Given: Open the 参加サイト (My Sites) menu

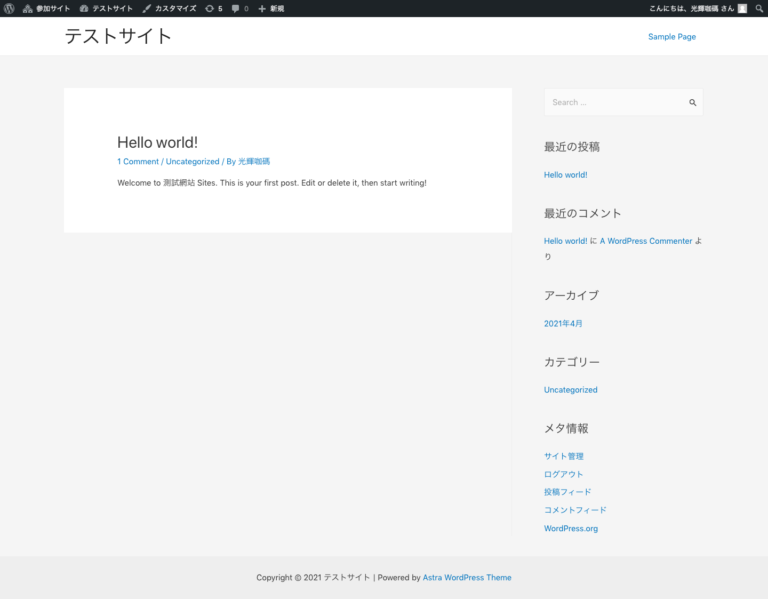Looking at the screenshot, I should coord(46,8).
